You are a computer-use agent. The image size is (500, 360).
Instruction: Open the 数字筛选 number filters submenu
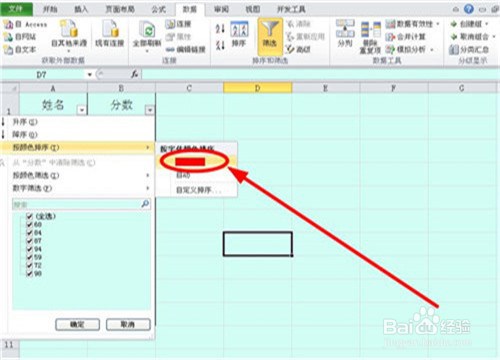coord(77,188)
